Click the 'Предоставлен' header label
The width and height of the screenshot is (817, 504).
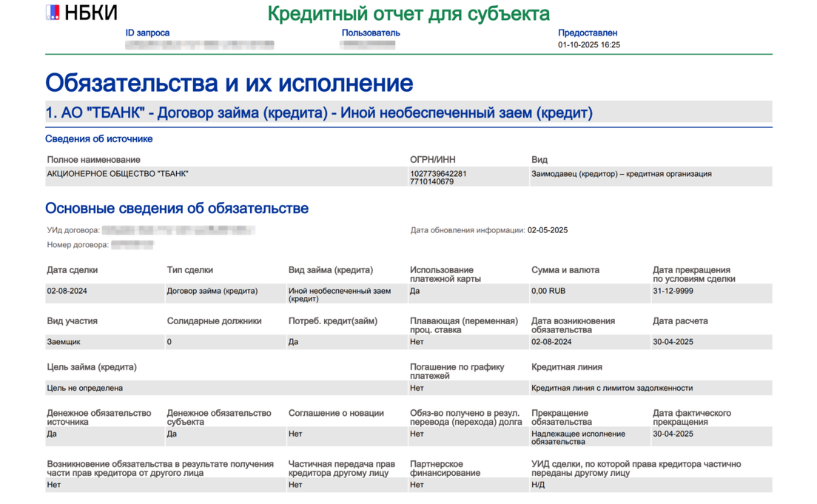click(587, 33)
